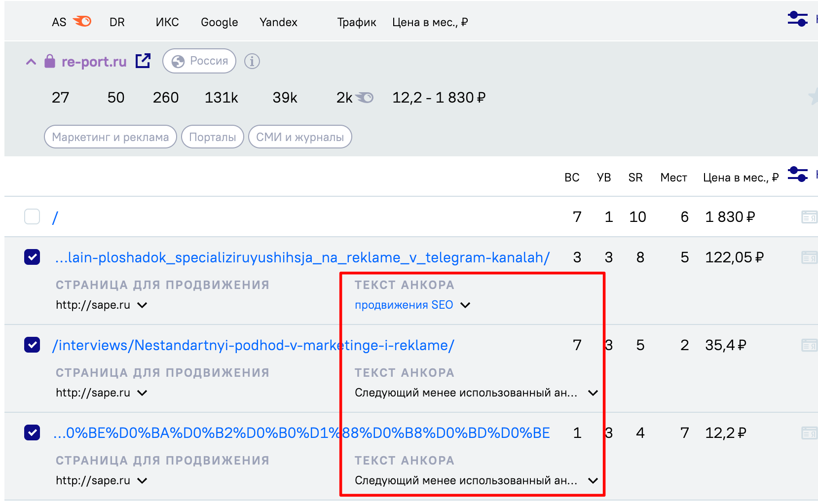This screenshot has height=504, width=818.
Task: Click the preview icon in interviews row
Action: 809,345
